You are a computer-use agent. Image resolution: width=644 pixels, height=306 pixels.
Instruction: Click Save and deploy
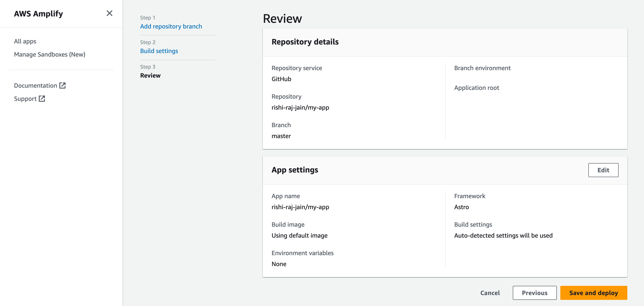[x=593, y=293]
